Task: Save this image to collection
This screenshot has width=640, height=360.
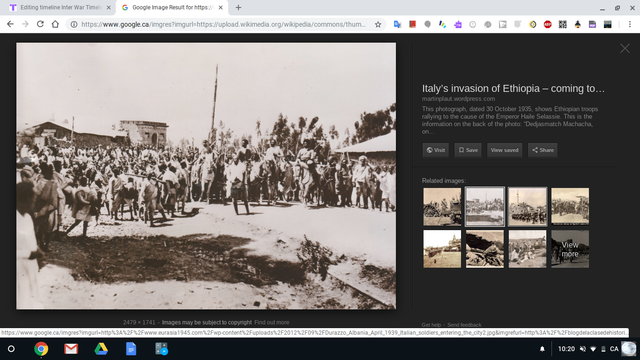Action: [468, 150]
